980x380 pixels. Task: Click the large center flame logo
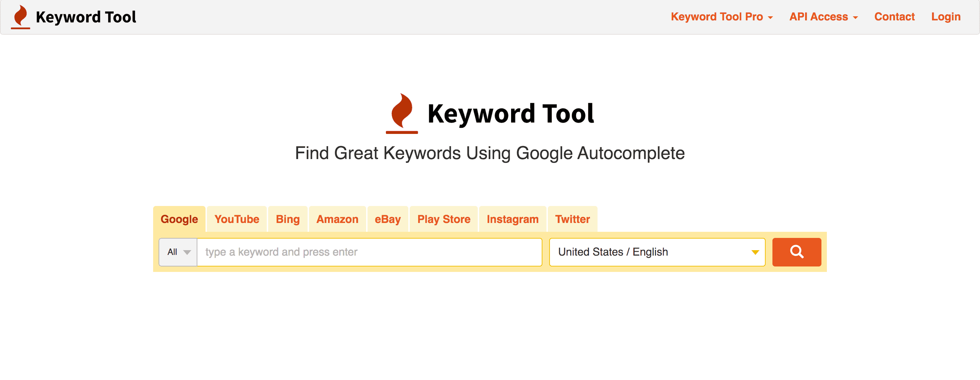click(402, 113)
